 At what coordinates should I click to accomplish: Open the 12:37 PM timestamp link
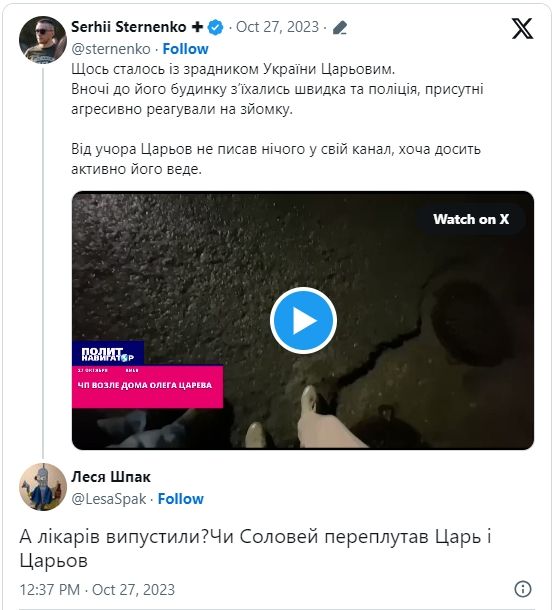(x=97, y=589)
